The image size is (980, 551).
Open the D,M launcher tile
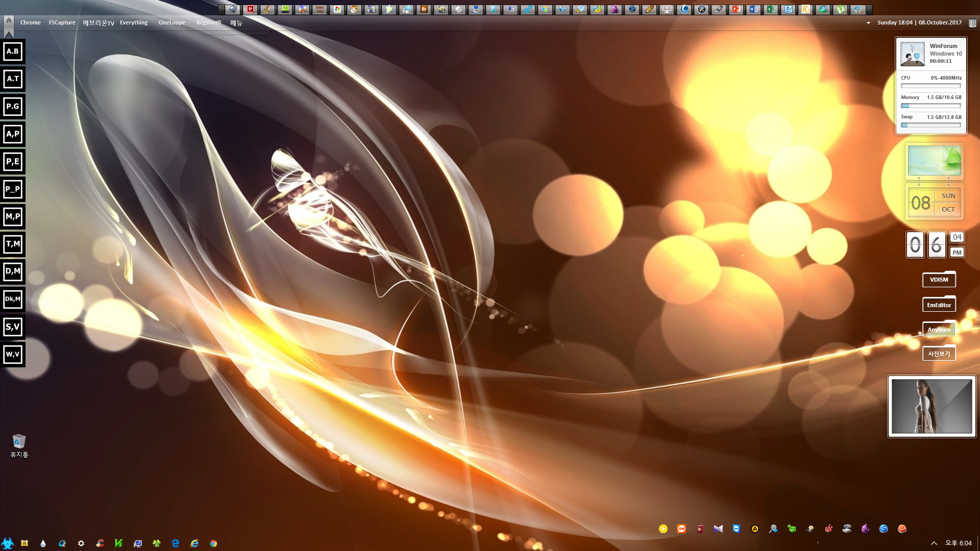pos(13,271)
